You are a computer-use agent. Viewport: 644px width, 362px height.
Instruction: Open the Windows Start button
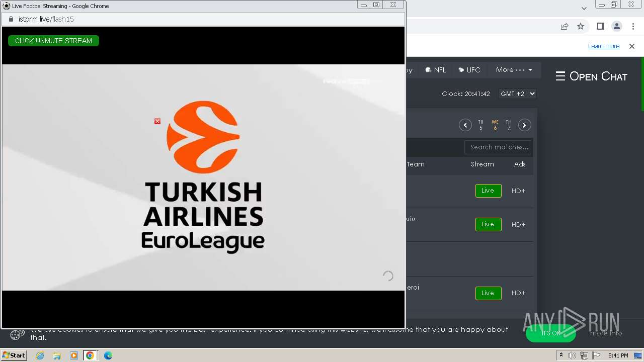pos(14,355)
